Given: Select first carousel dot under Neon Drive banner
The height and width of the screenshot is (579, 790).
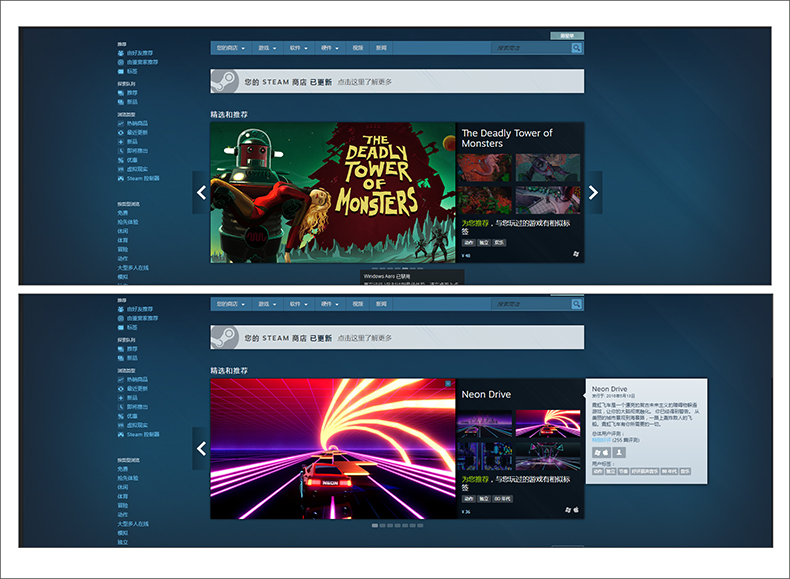Looking at the screenshot, I should (x=375, y=525).
